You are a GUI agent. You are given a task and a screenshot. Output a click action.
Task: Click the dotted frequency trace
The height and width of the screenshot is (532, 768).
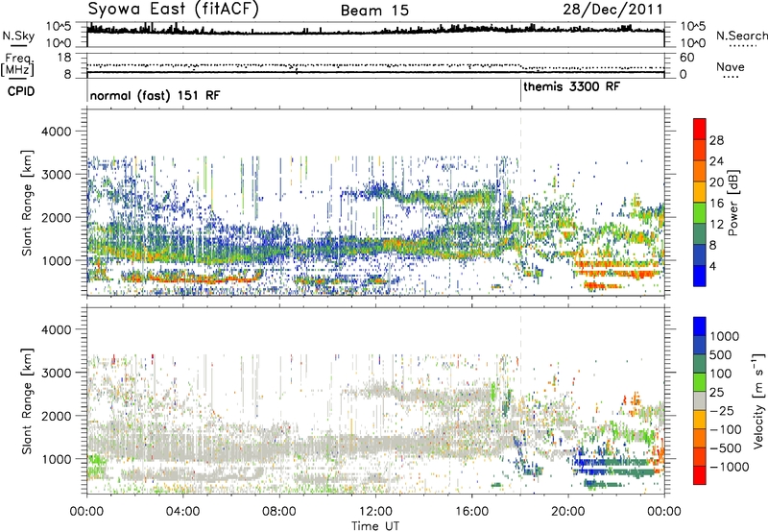pyautogui.click(x=375, y=65)
